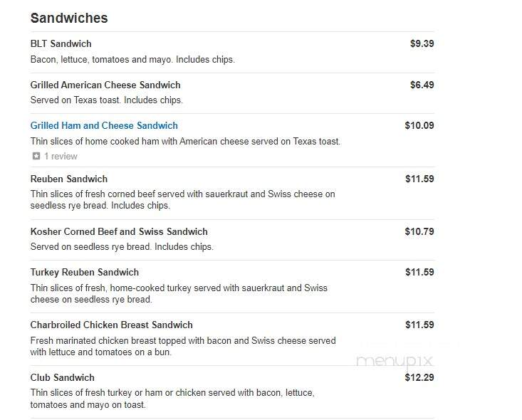Open the 1 review link

[61, 156]
